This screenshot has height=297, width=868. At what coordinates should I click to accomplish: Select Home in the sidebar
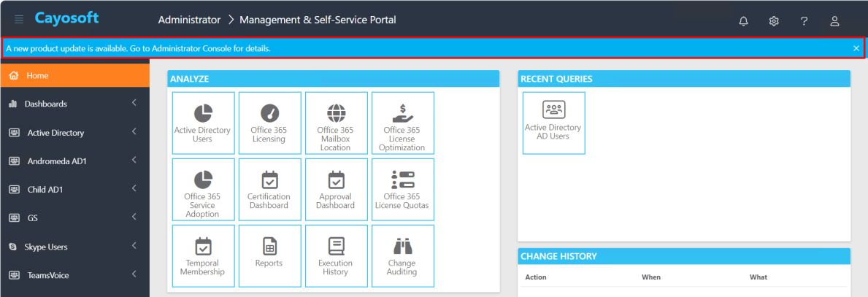[74, 75]
